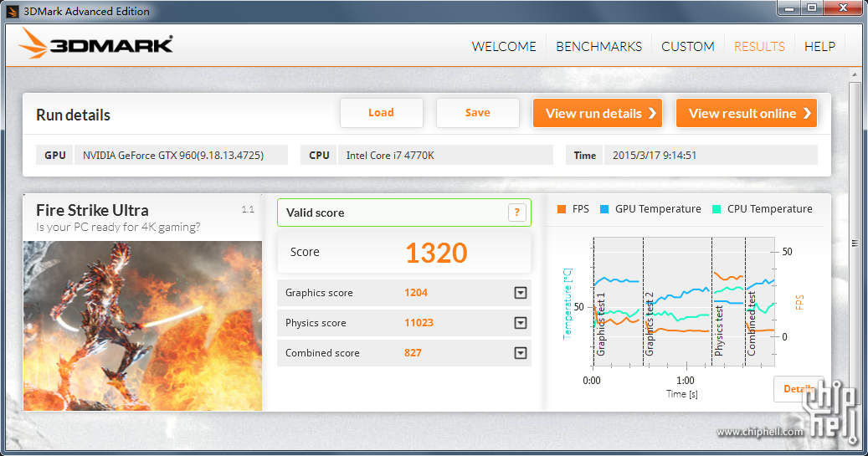This screenshot has height=456, width=868.
Task: Switch to the BENCHMARKS tab
Action: coord(599,47)
